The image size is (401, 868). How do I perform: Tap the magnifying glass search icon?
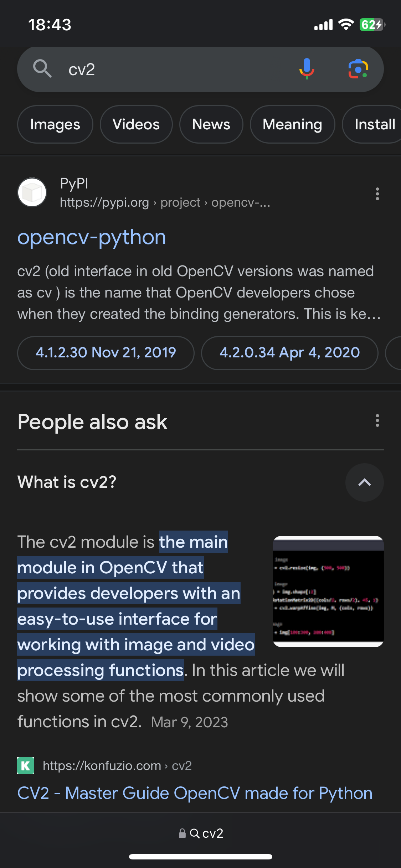pyautogui.click(x=42, y=68)
